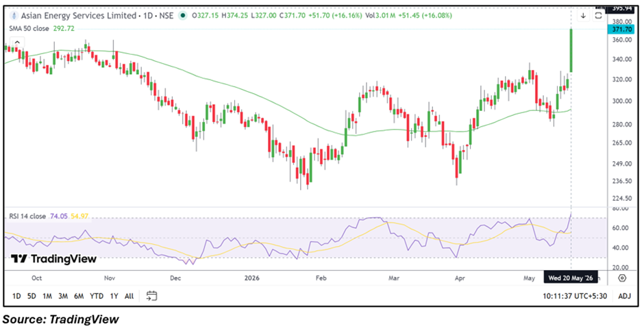The image size is (644, 329).
Task: Select the RSI 14 close indicator label
Action: click(x=28, y=216)
